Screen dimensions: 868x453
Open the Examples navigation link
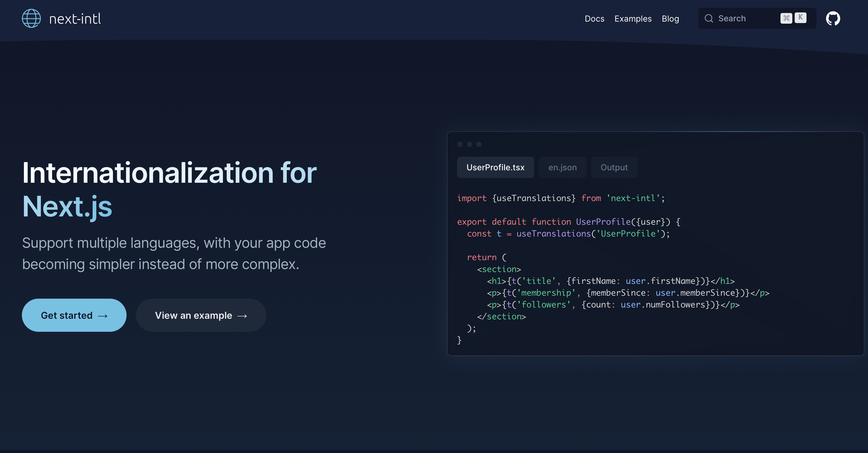pyautogui.click(x=633, y=19)
